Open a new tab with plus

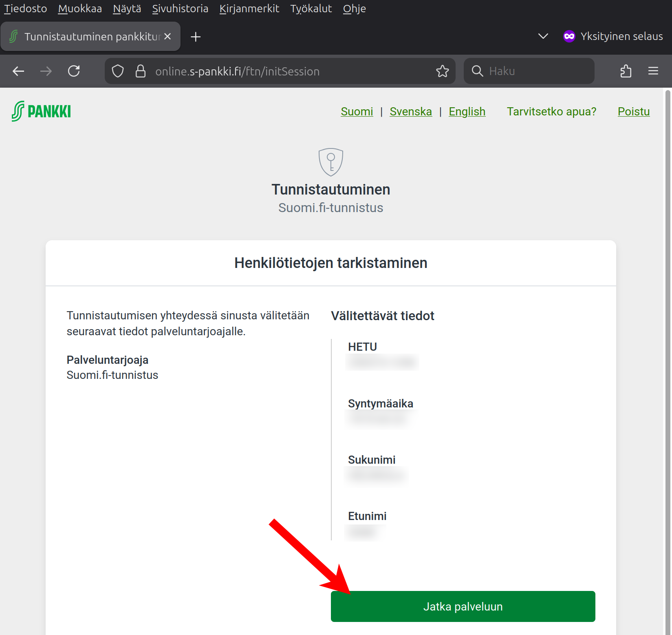tap(196, 37)
